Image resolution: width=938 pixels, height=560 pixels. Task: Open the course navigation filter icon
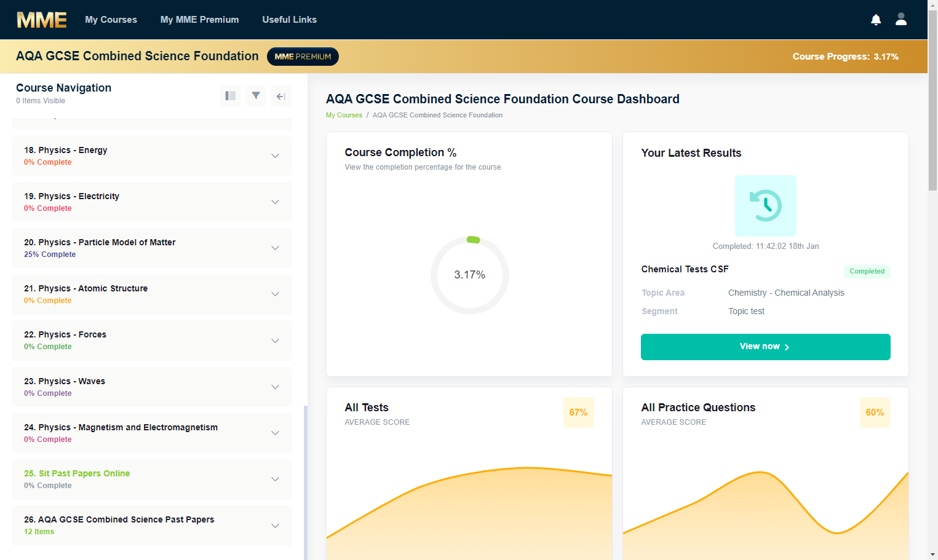[256, 96]
